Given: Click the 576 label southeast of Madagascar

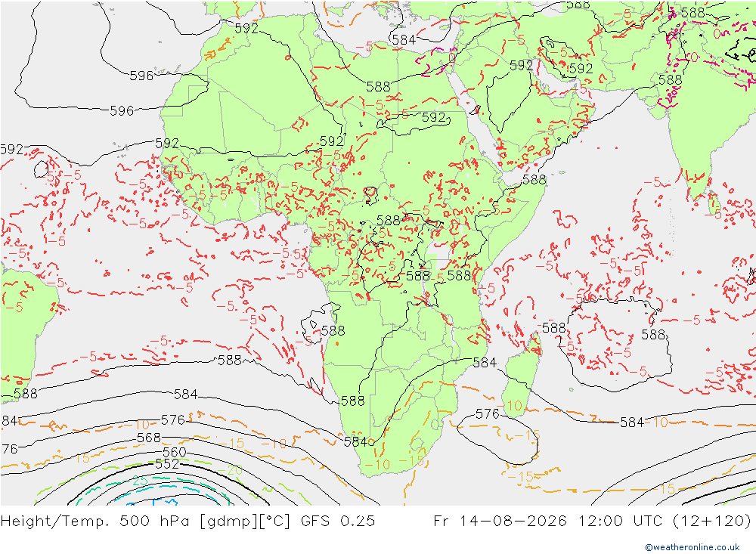Looking at the screenshot, I should (488, 414).
